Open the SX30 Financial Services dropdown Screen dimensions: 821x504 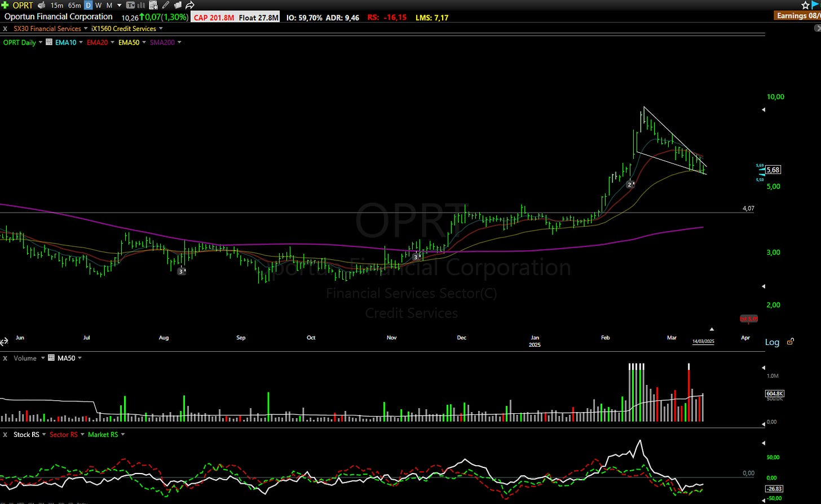click(x=86, y=28)
